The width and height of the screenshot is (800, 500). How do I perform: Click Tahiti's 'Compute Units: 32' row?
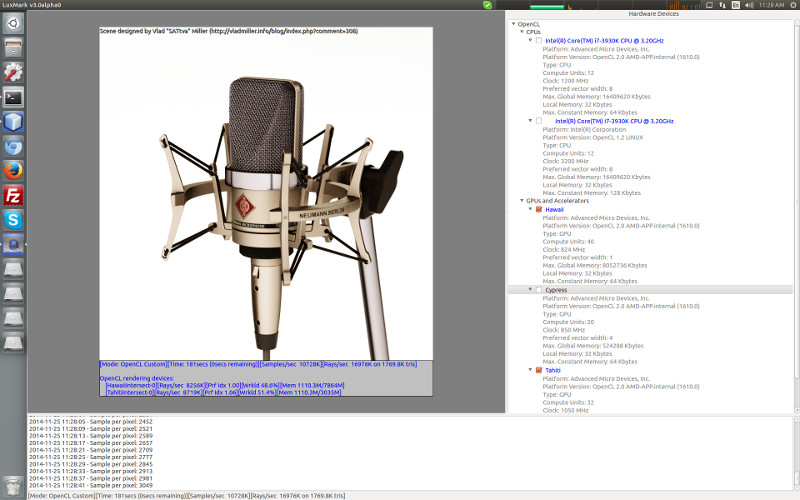pos(568,402)
